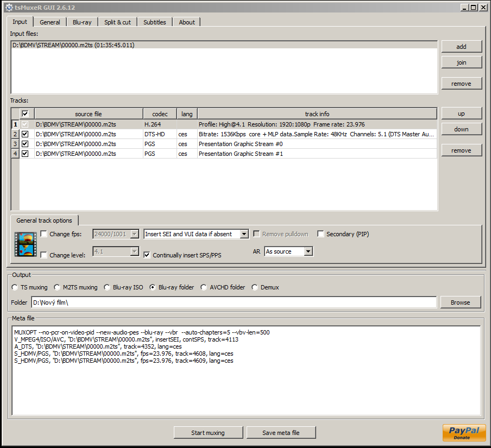Move track up with the up button
Viewport: 491px width, 448px height.
(x=461, y=113)
